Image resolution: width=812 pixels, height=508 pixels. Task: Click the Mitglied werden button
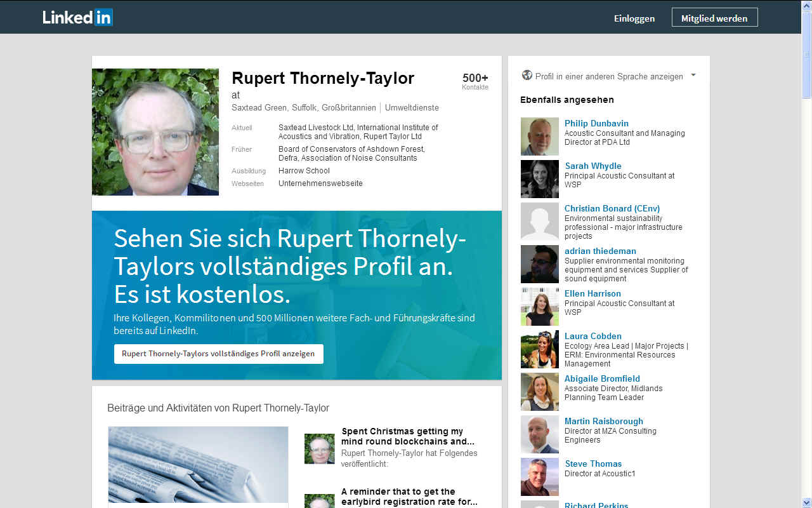(714, 18)
